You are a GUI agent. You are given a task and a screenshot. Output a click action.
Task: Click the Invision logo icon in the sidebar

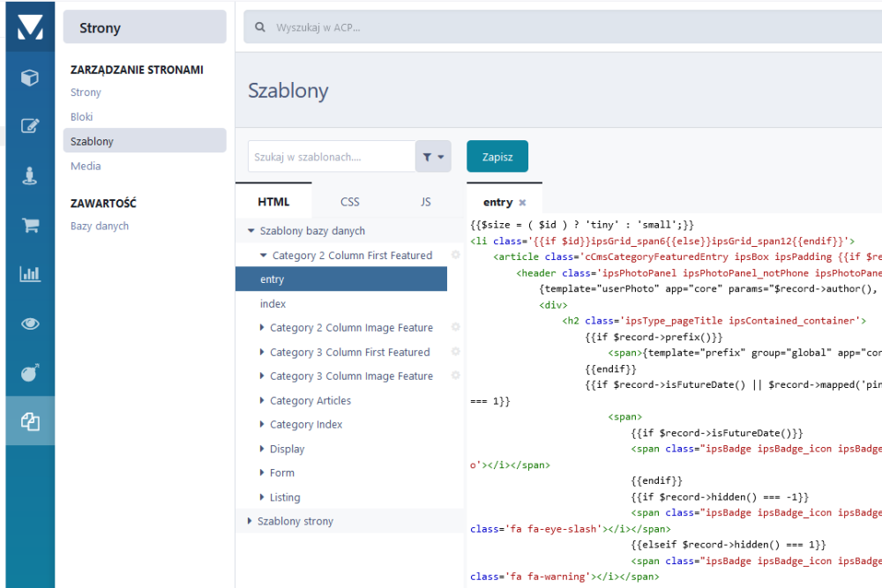[x=29, y=27]
